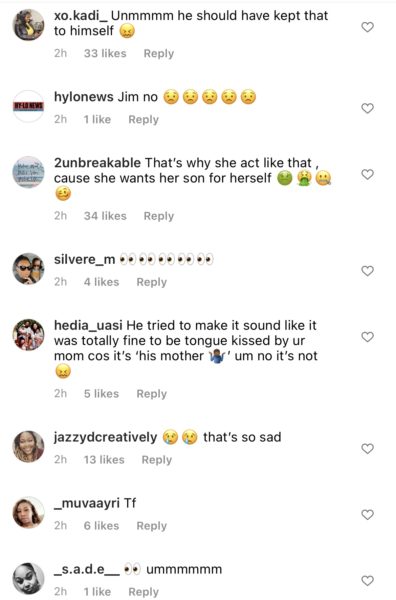The height and width of the screenshot is (600, 396).
Task: Like _muvaayri's "Tf" comment heart
Action: (367, 515)
